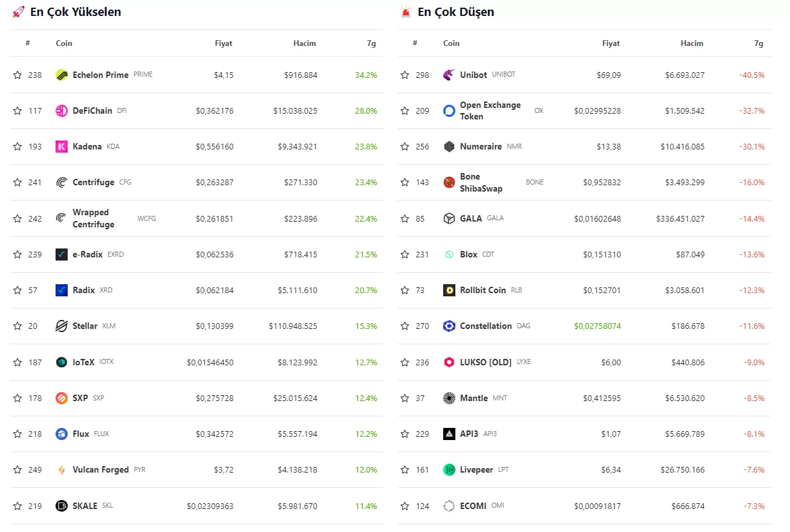Click Stellar's volume $110.948.525
790x532 pixels.
tap(293, 326)
